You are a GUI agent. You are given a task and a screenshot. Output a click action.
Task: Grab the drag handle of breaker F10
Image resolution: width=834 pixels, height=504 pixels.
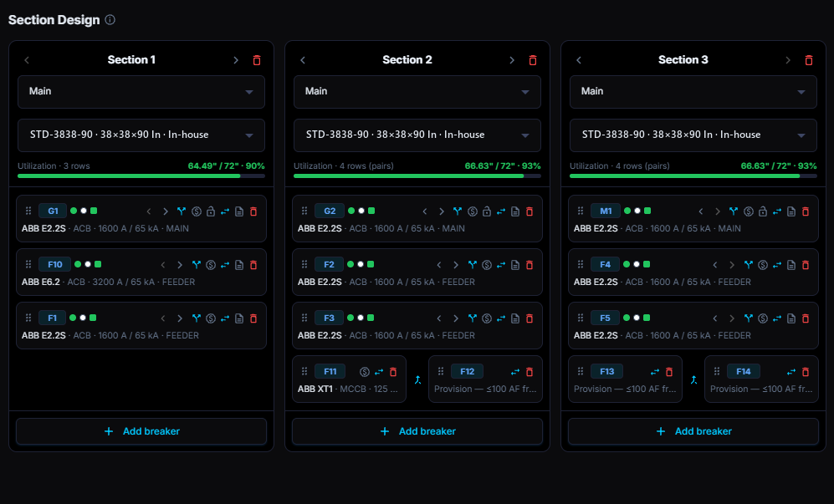click(x=28, y=264)
